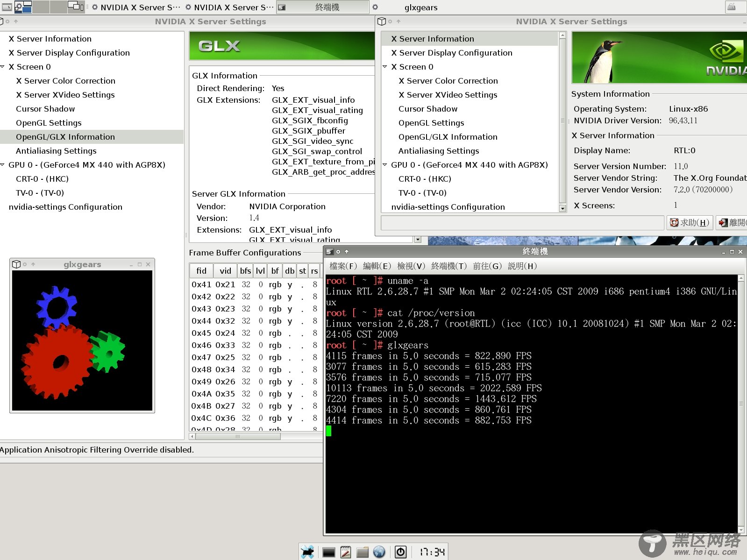Image resolution: width=747 pixels, height=560 pixels.
Task: Open window menu cube icon of penguin NVIDIA window
Action: tap(381, 21)
